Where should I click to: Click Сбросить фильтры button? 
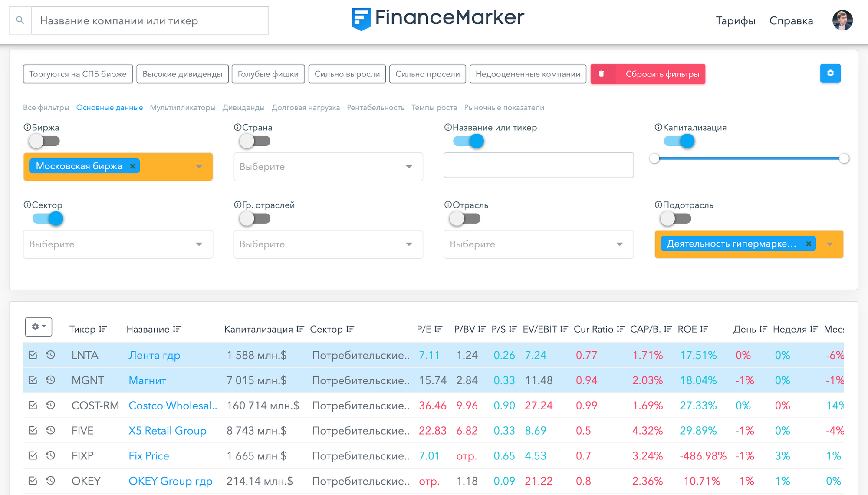(x=648, y=74)
